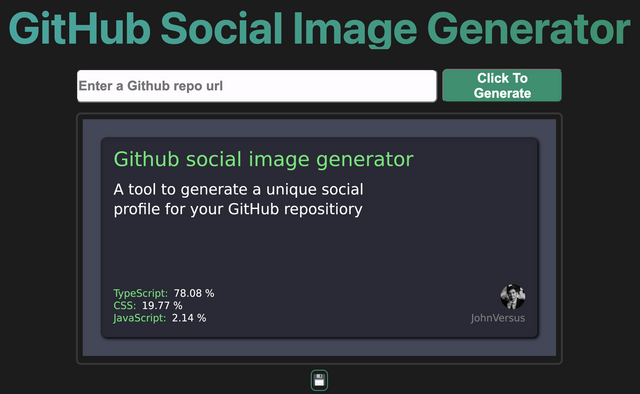
Task: Click the Click To Generate button
Action: coord(502,85)
